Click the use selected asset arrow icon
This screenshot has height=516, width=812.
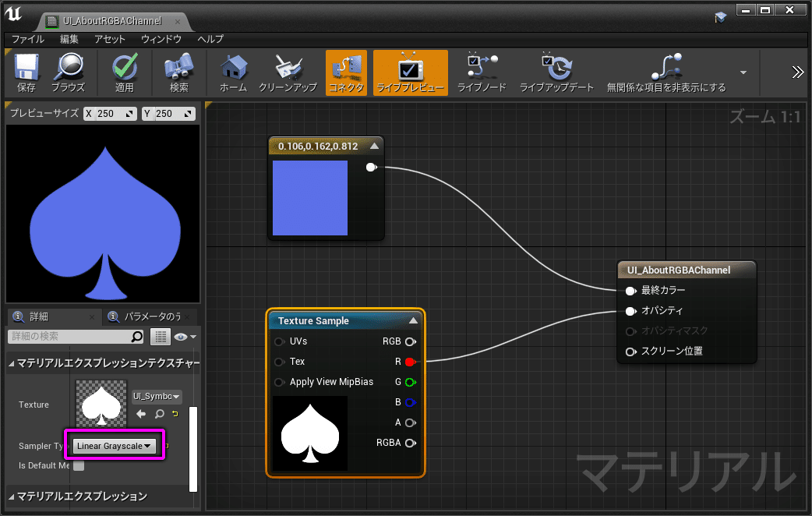(141, 413)
